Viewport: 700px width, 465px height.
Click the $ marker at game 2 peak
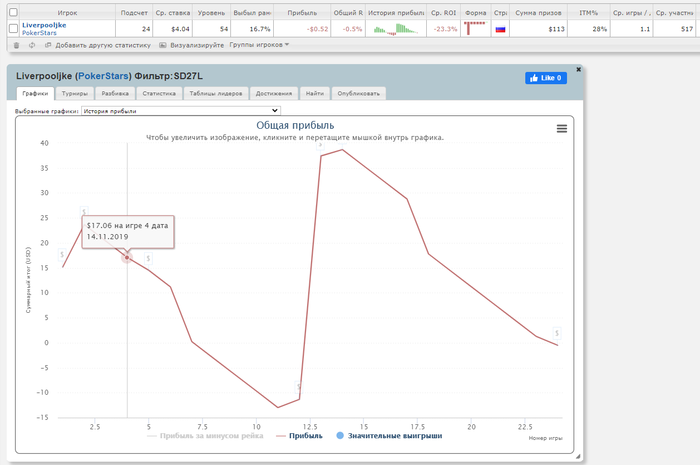(84, 212)
